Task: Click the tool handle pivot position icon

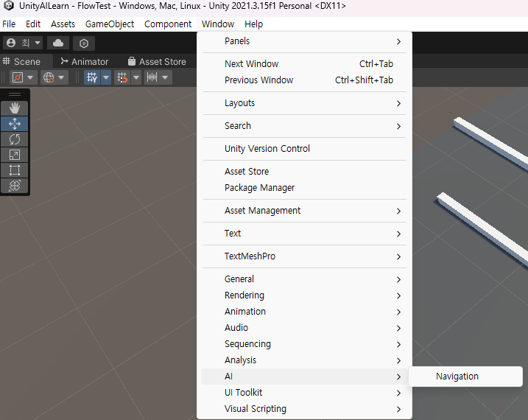Action: (18, 77)
